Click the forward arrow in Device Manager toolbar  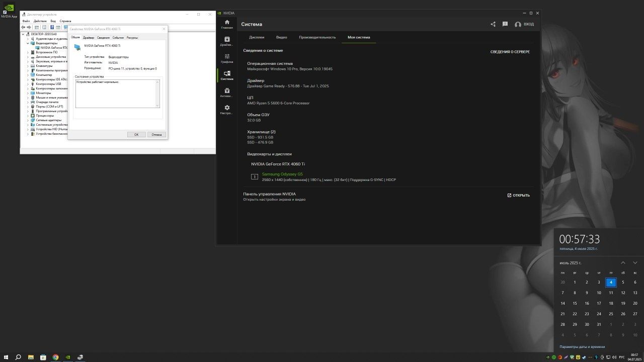(29, 27)
